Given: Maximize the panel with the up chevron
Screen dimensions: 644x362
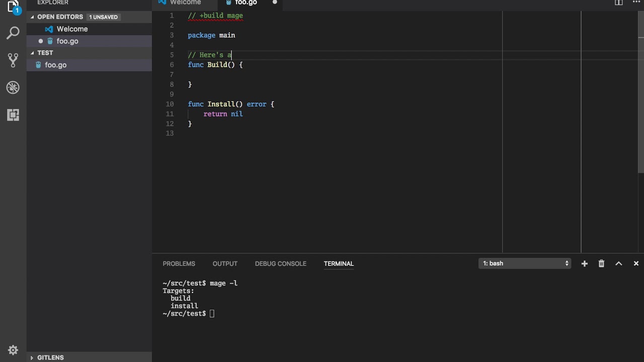Looking at the screenshot, I should (x=619, y=263).
